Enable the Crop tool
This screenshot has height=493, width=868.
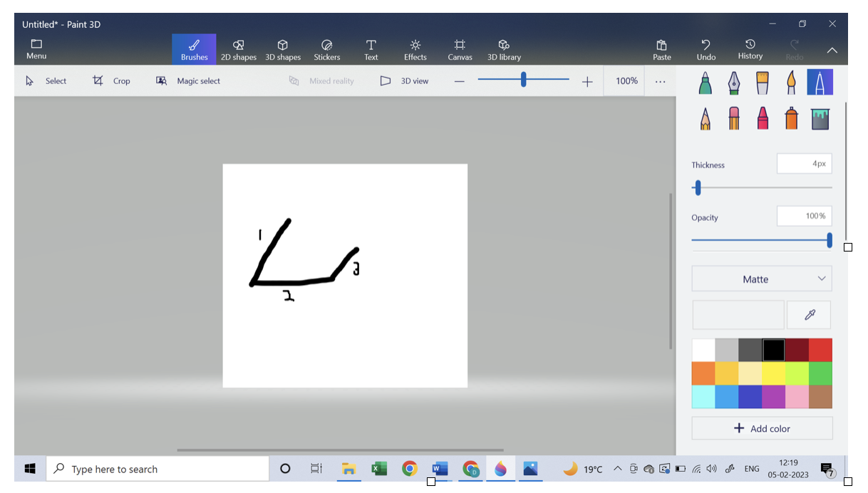point(111,81)
